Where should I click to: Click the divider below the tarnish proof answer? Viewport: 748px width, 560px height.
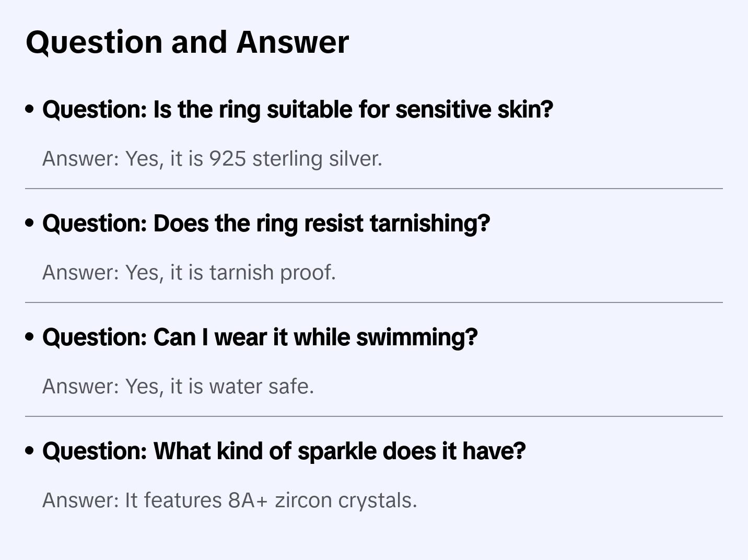coord(373,302)
